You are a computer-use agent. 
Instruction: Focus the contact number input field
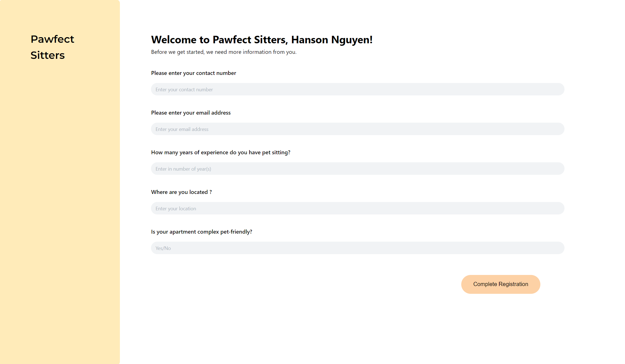357,89
